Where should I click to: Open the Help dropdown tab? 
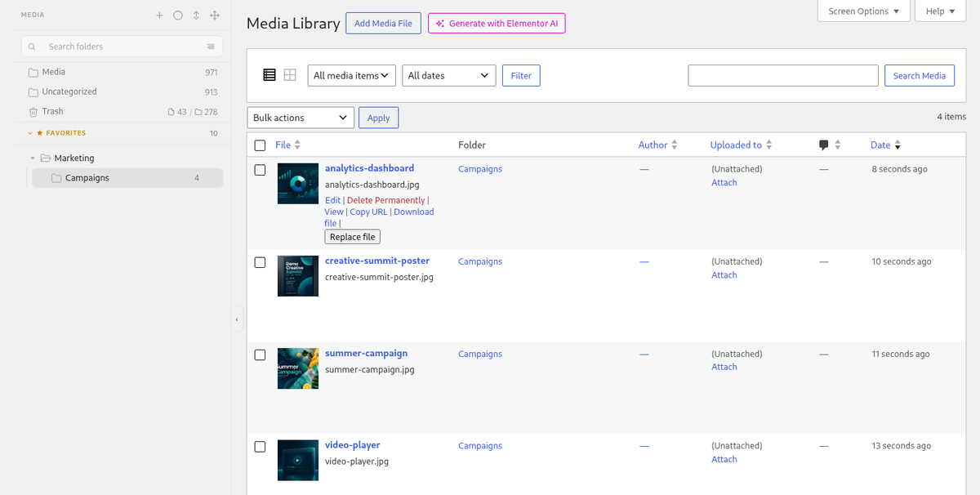click(x=941, y=11)
